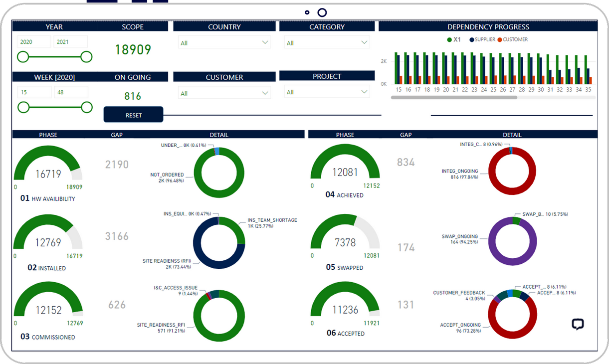Open the CATEGORY dropdown list
The height and width of the screenshot is (364, 609).
point(327,43)
